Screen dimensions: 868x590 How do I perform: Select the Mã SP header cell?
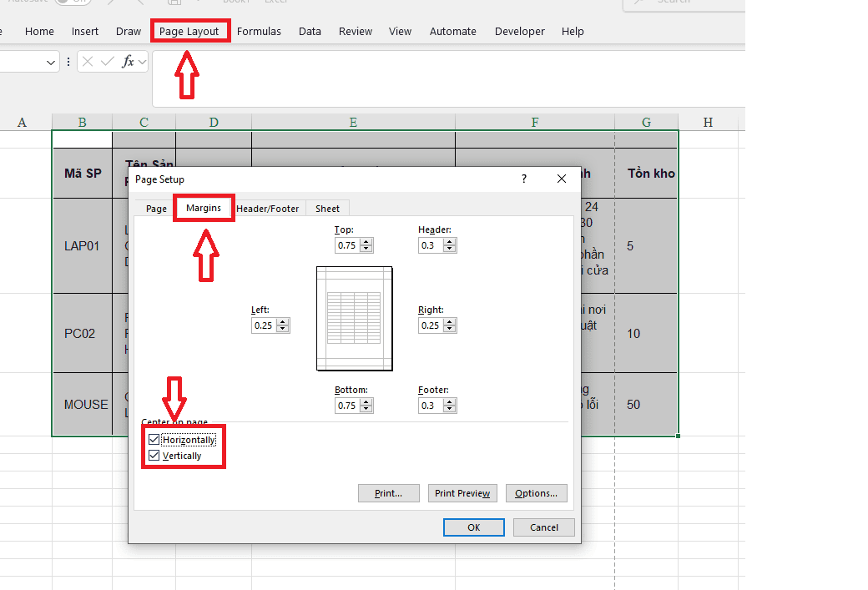click(x=83, y=174)
